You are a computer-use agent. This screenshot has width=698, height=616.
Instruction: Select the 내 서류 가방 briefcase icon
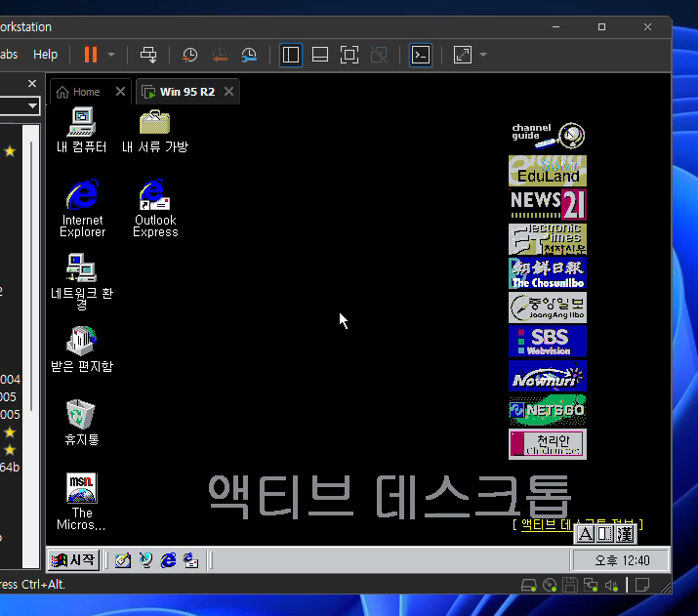[155, 131]
